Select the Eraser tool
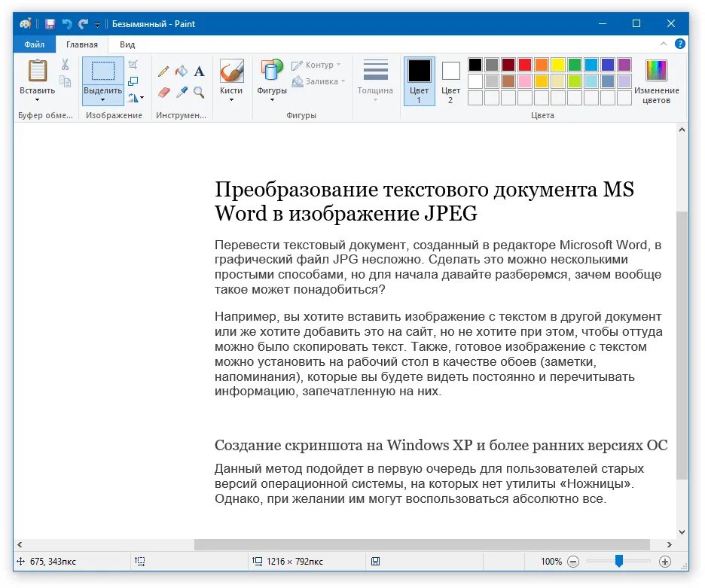Image resolution: width=705 pixels, height=588 pixels. click(x=163, y=93)
